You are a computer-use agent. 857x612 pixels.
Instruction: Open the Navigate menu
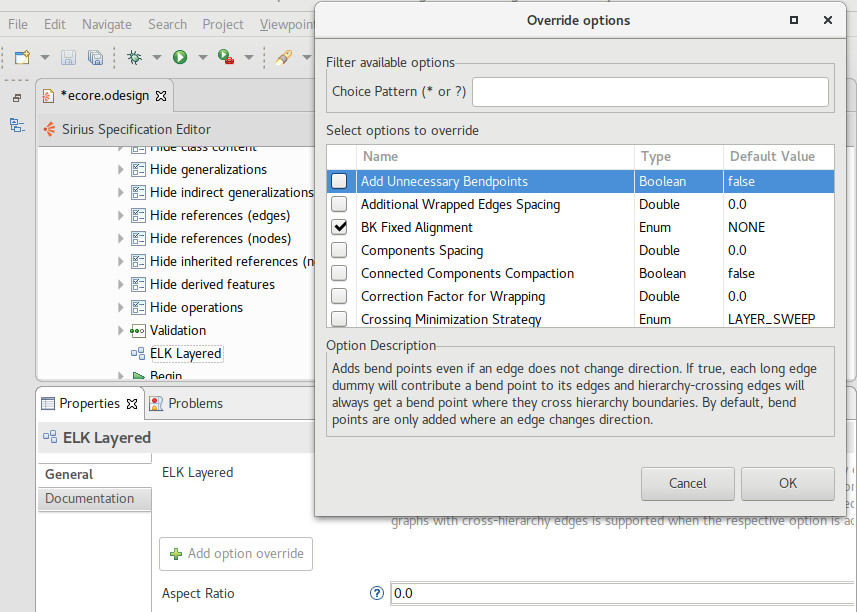pyautogui.click(x=107, y=25)
